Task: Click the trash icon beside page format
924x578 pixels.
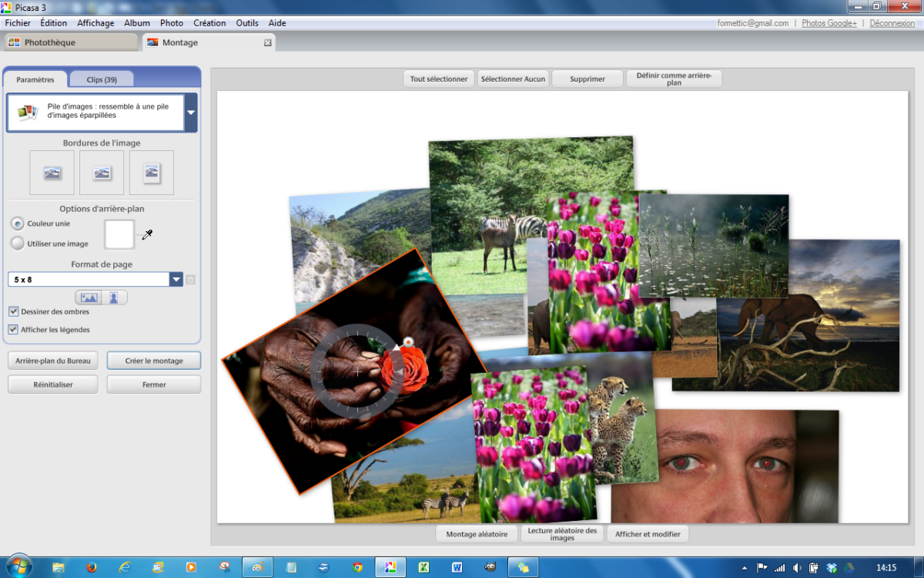Action: [191, 279]
